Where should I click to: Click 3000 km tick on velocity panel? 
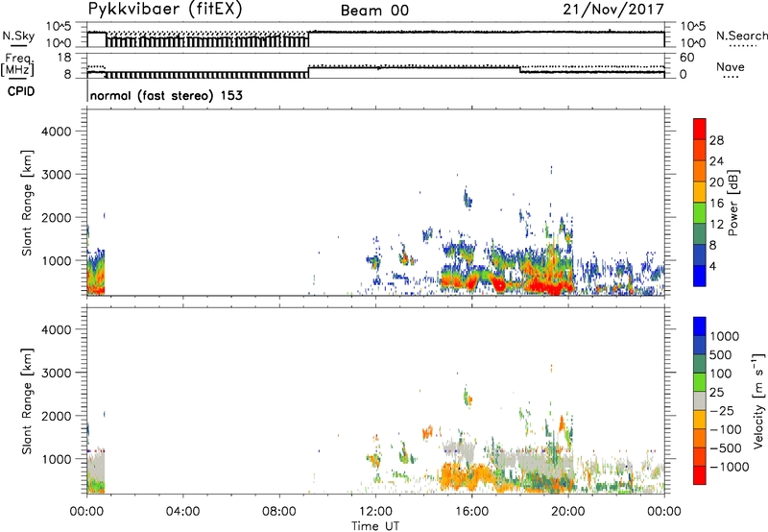pyautogui.click(x=56, y=373)
